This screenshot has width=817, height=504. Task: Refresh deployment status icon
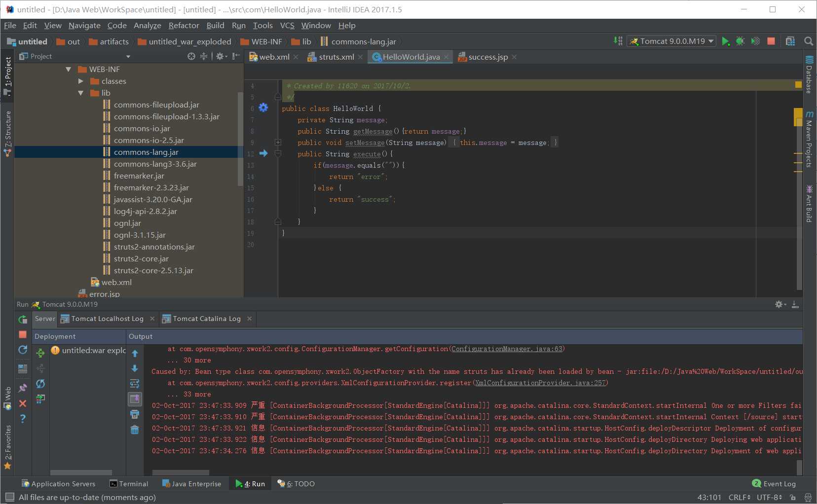40,384
